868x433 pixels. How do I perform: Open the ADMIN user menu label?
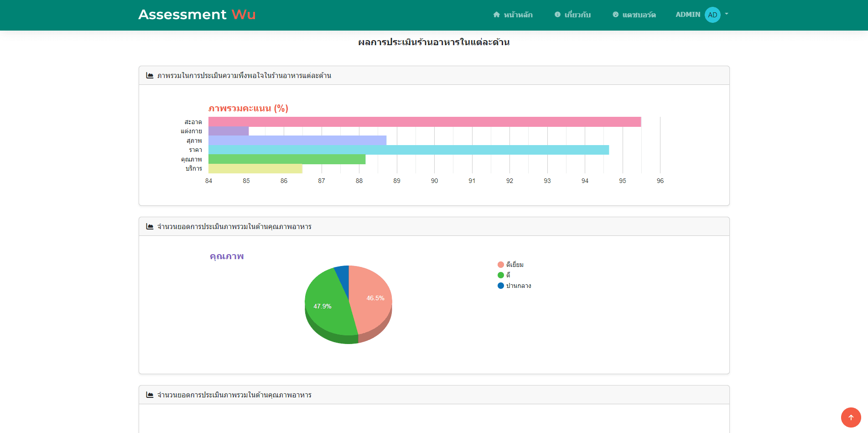coord(687,15)
